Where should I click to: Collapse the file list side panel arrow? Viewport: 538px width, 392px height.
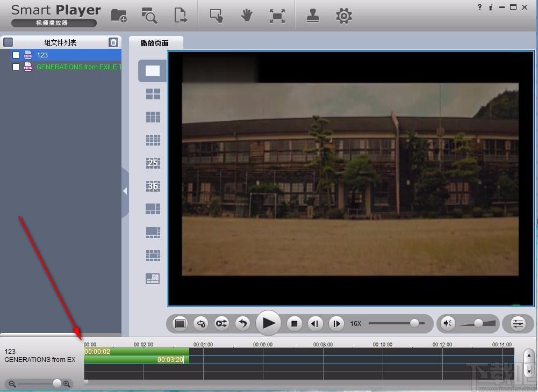point(125,191)
